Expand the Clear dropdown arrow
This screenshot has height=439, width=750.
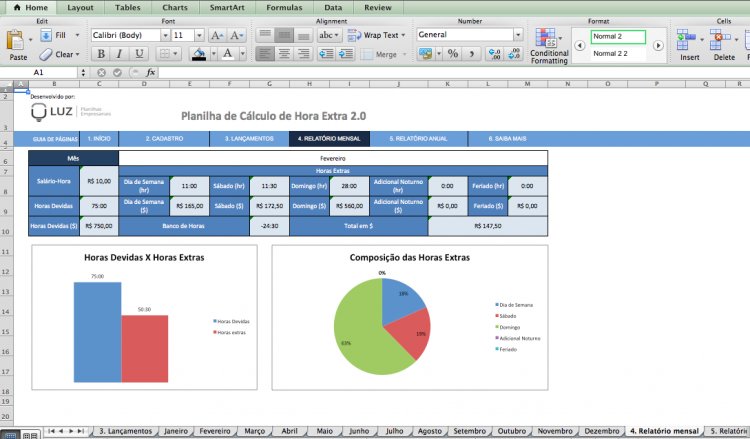click(77, 55)
